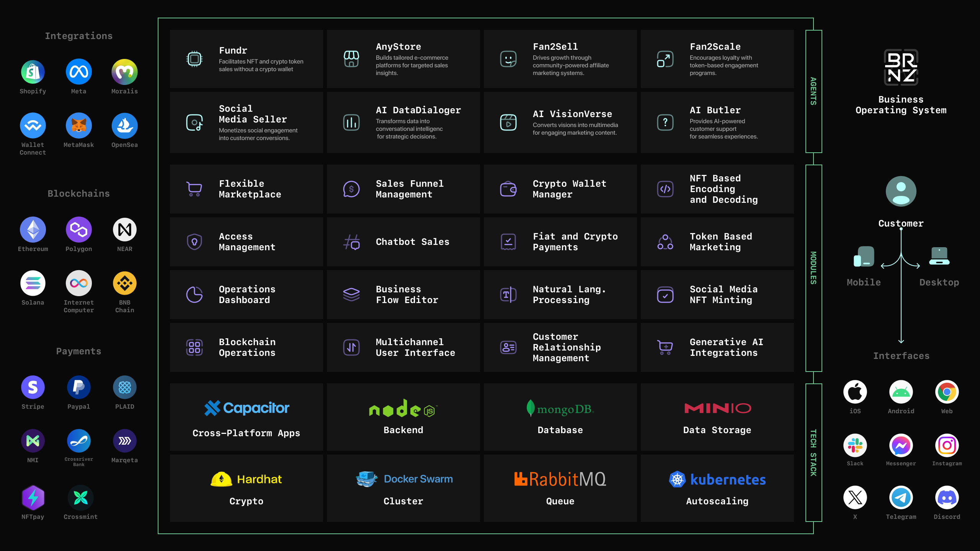Image resolution: width=980 pixels, height=551 pixels.
Task: Select the MODULES vertical tab
Action: tap(813, 268)
